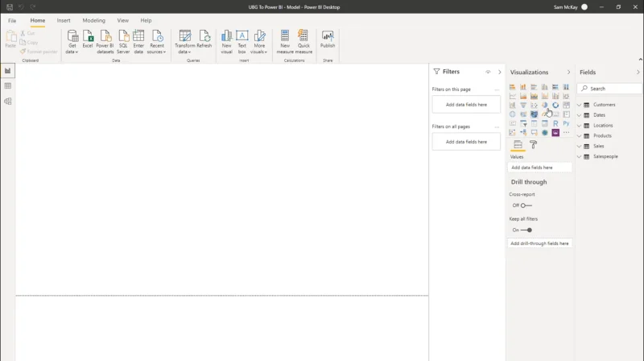Open the Format paint roller tab
The width and height of the screenshot is (644, 361).
coord(533,144)
